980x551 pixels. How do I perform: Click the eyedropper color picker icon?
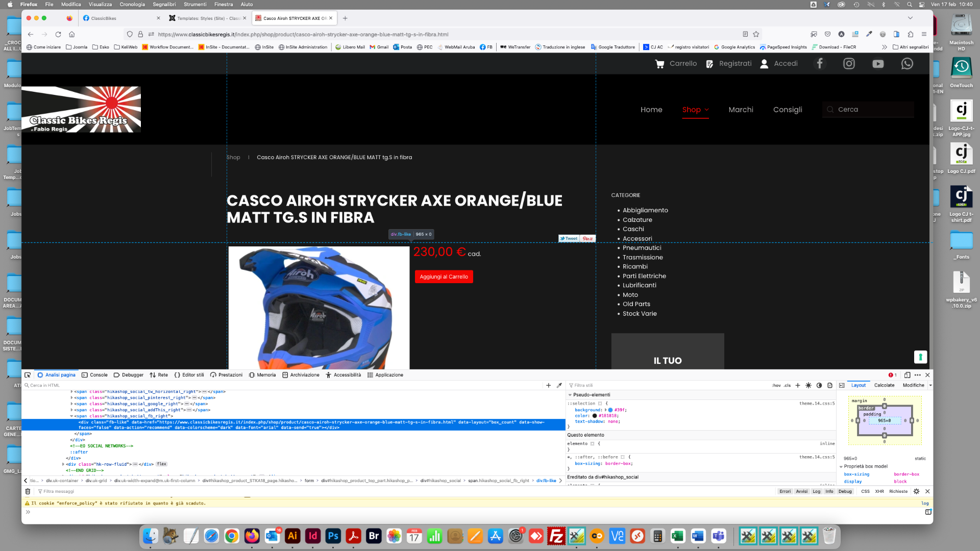coord(559,385)
